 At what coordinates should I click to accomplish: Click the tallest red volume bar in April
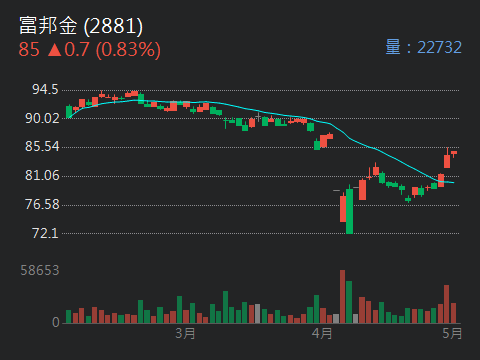(342, 297)
